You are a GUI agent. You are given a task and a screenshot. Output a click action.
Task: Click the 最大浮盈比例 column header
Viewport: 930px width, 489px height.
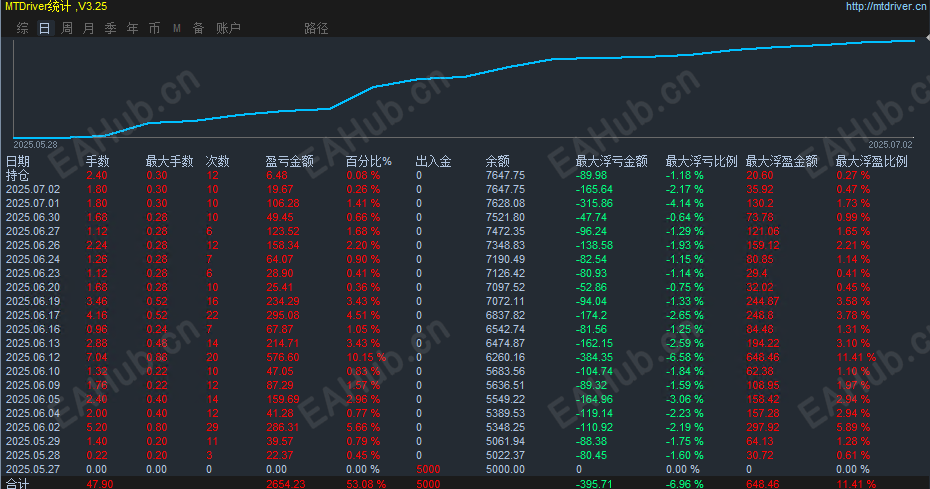872,161
